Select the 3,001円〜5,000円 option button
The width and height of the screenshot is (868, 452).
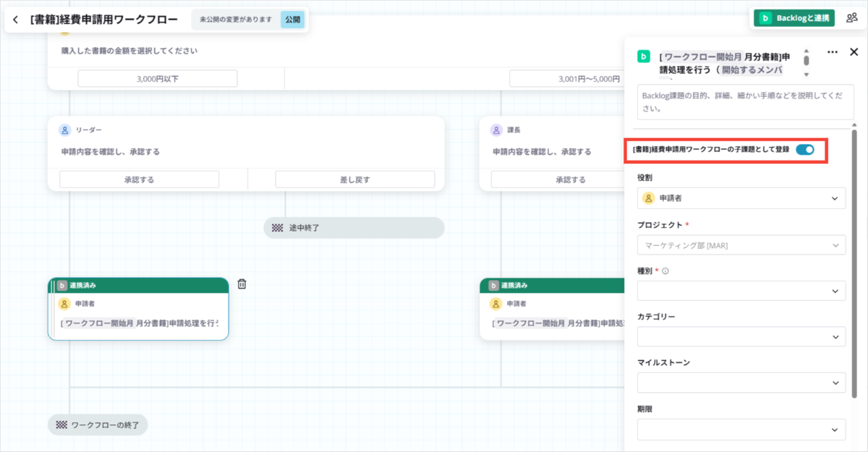point(568,78)
